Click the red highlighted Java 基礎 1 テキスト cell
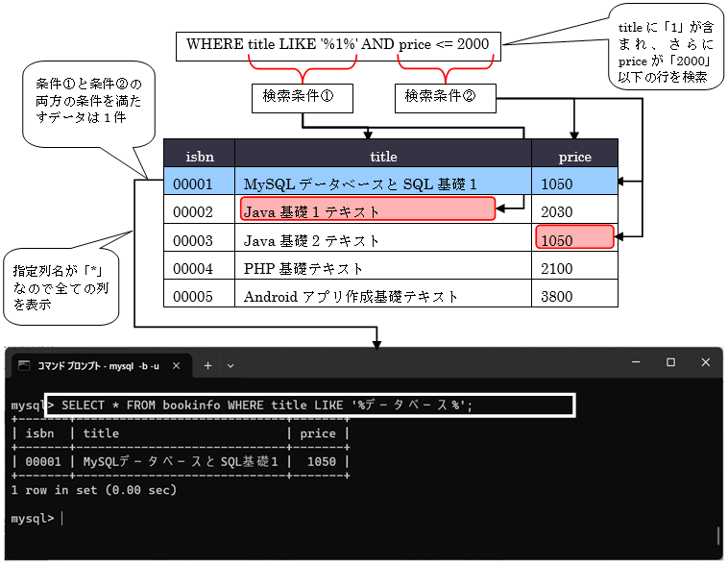The width and height of the screenshot is (728, 564). [367, 210]
